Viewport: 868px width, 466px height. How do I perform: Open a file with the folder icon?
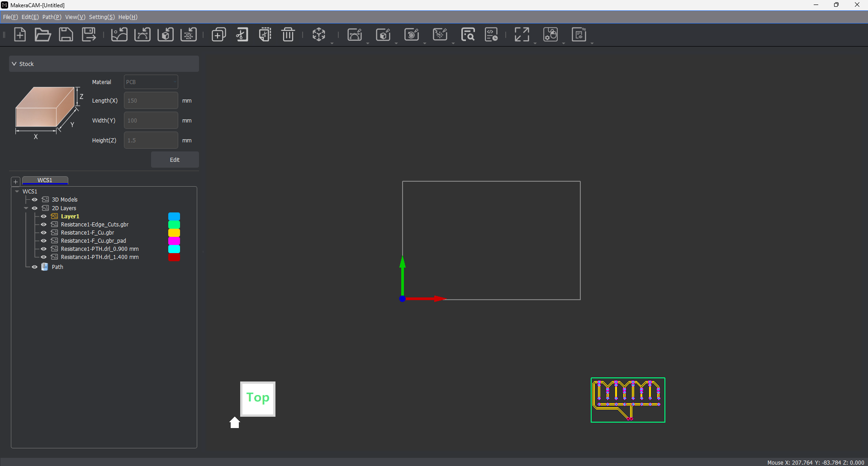pyautogui.click(x=43, y=34)
